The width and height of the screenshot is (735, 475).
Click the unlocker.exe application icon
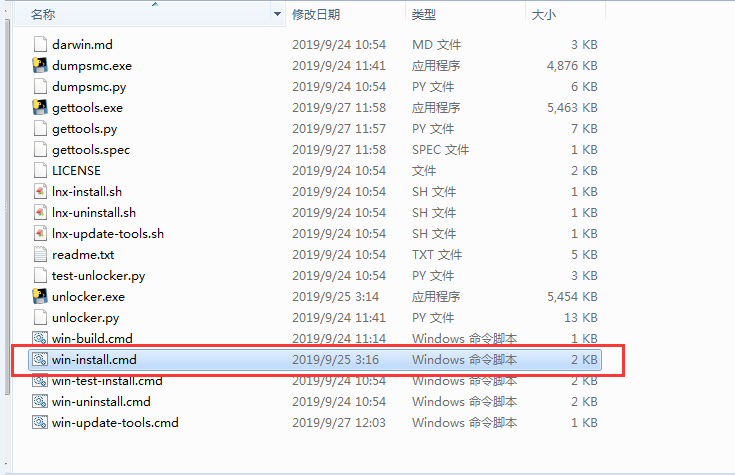pos(40,297)
